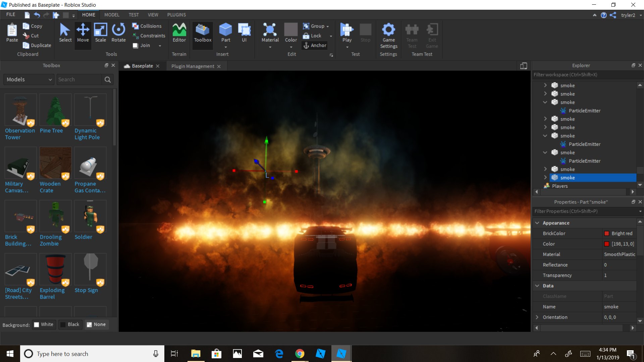Viewport: 644px width, 362px height.
Task: Toggle the Collisions checkbox in toolbar
Action: [136, 25]
